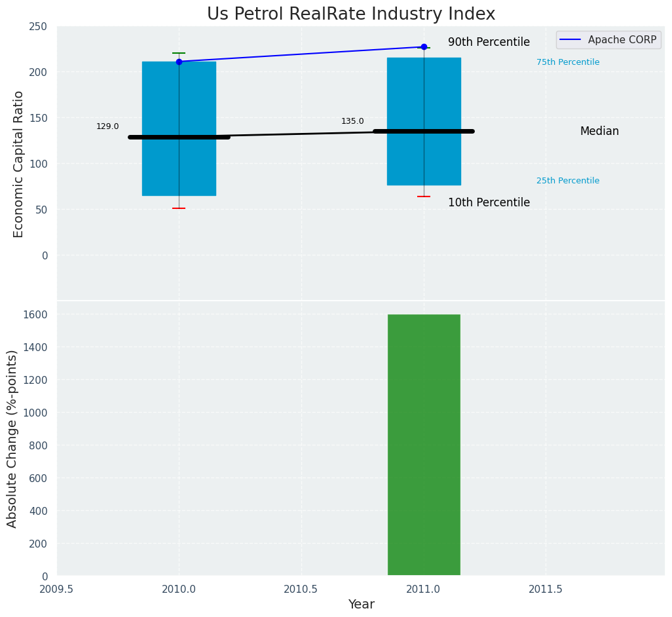This screenshot has height=617, width=672.
Task: Click the blue line sample in legend
Action: [x=571, y=40]
